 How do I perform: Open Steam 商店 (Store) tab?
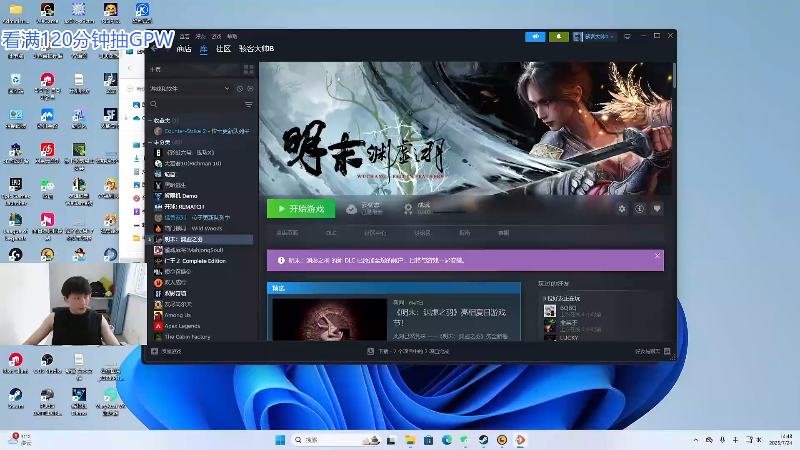tap(184, 49)
